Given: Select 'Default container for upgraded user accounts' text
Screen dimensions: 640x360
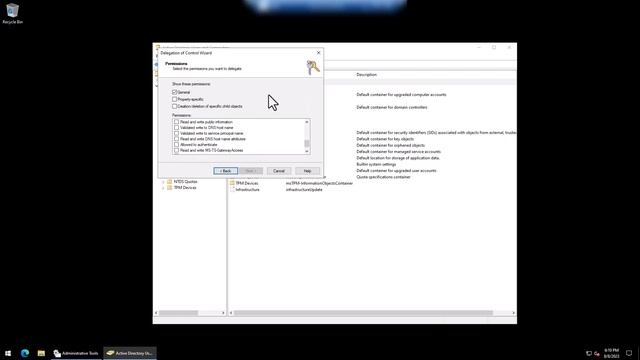Looking at the screenshot, I should [x=396, y=171].
